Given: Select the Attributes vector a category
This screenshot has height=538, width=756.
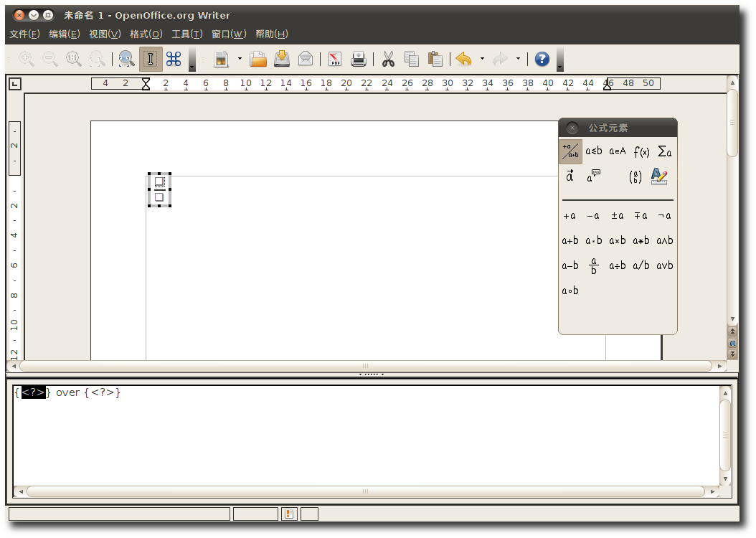Looking at the screenshot, I should coord(570,176).
